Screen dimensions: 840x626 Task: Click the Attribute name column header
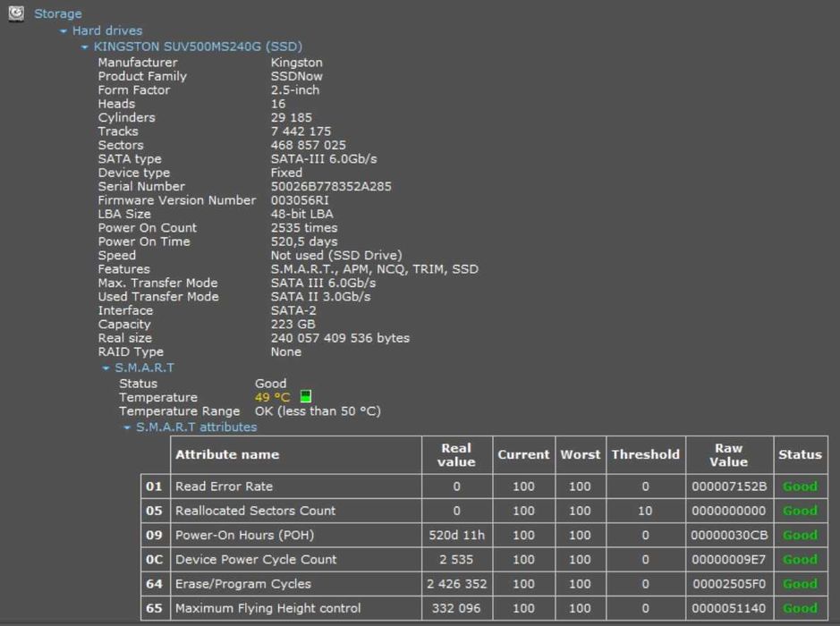click(x=296, y=454)
